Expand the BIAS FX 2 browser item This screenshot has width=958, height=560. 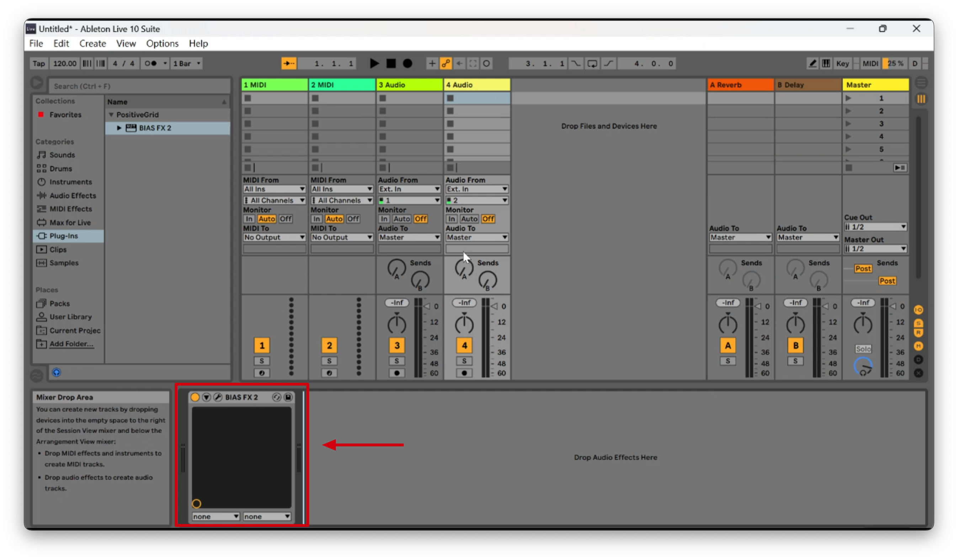(119, 128)
